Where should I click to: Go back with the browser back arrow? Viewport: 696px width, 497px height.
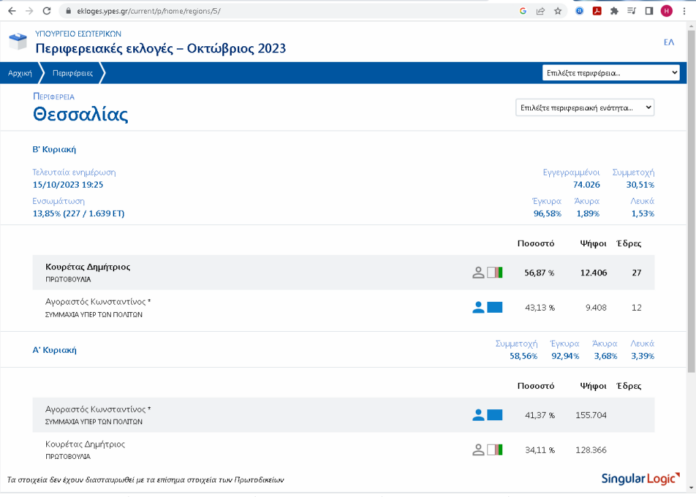[x=12, y=11]
